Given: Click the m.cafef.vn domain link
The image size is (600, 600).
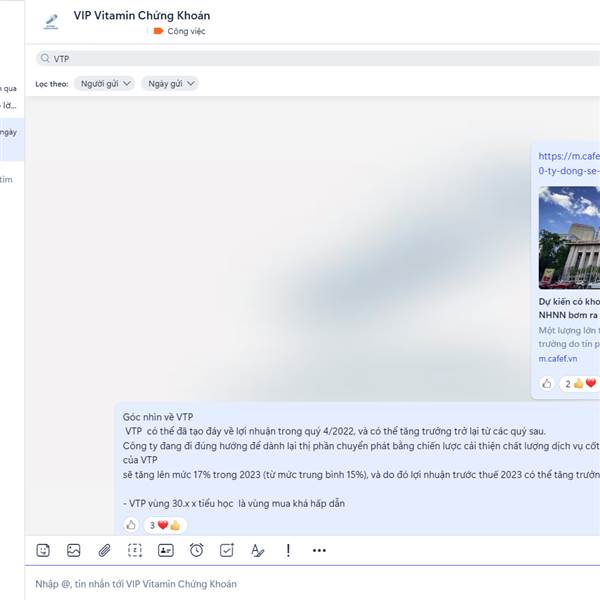Looking at the screenshot, I should pyautogui.click(x=558, y=359).
